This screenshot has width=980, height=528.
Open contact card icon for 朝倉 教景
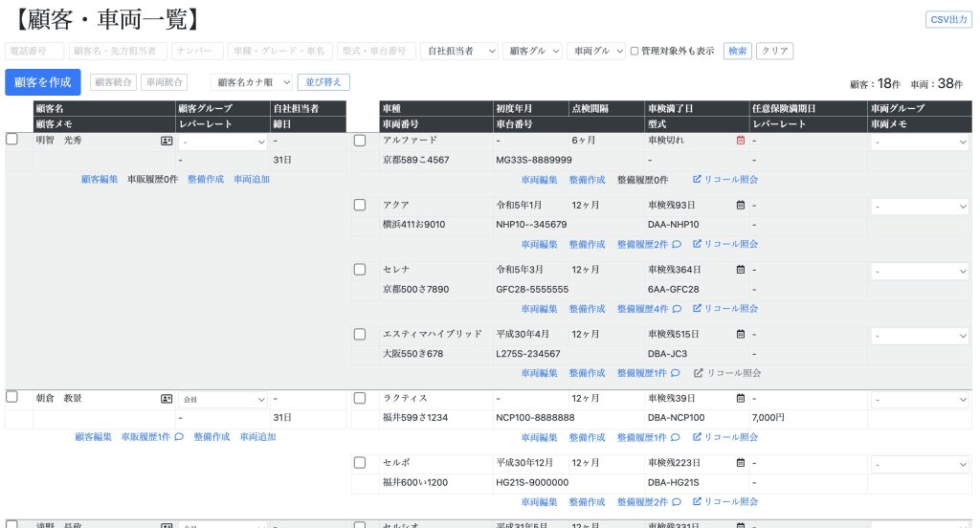tap(167, 399)
